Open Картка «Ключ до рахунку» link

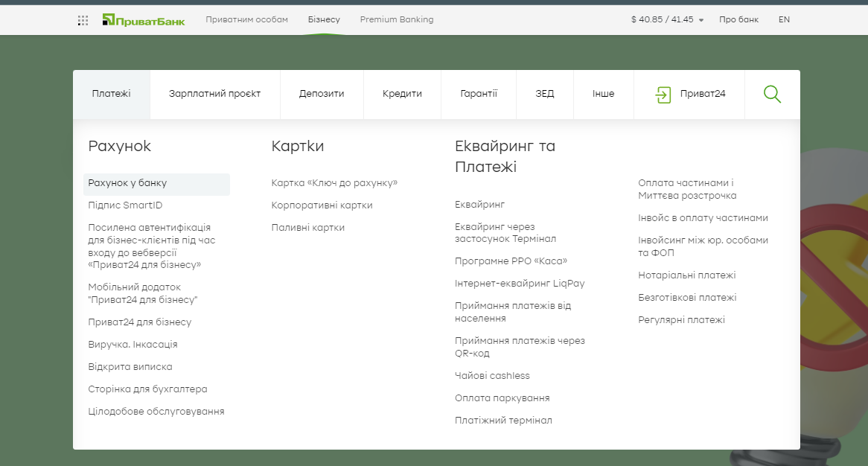point(334,183)
